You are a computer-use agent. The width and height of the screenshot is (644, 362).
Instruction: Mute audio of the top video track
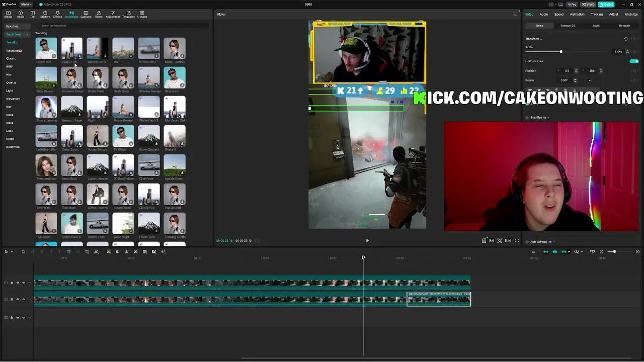(24, 283)
